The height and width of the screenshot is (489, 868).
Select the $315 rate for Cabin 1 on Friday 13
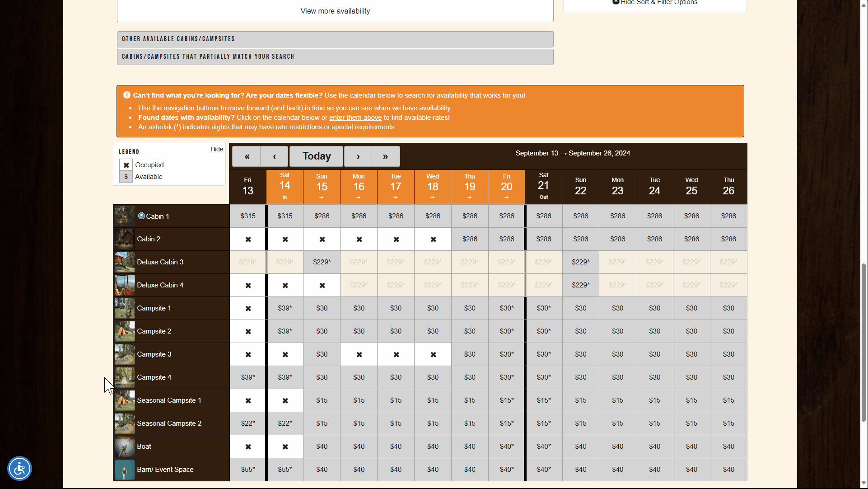click(x=247, y=216)
